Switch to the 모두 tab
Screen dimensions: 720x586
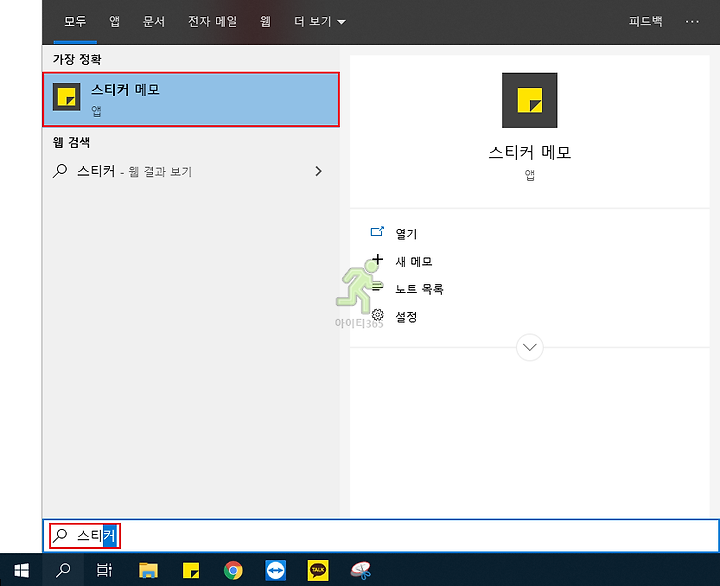click(75, 21)
